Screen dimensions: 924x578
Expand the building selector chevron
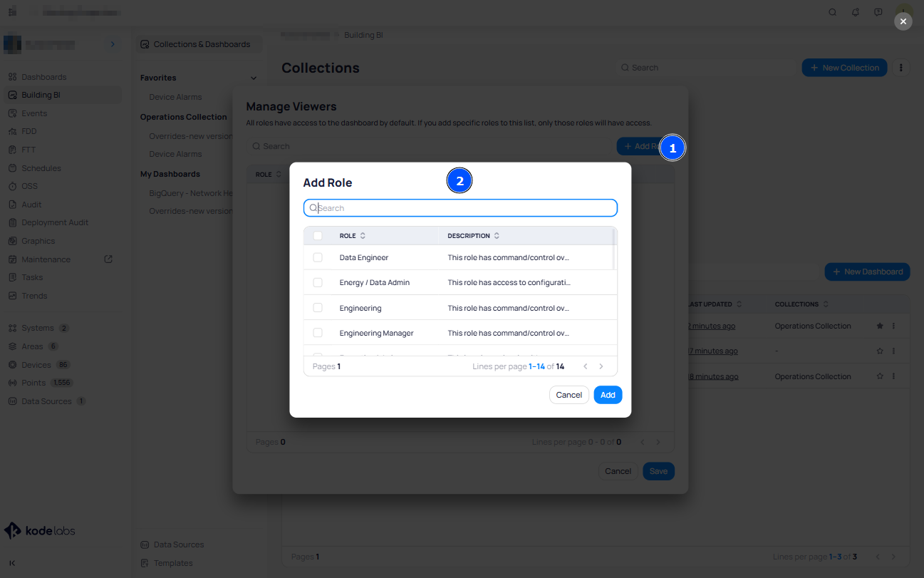click(112, 44)
